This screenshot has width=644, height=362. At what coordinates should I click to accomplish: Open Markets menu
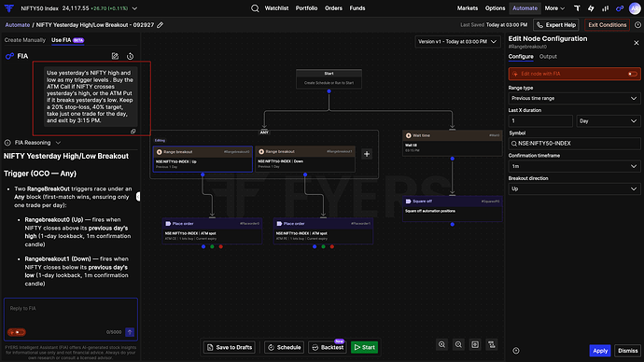[x=468, y=8]
